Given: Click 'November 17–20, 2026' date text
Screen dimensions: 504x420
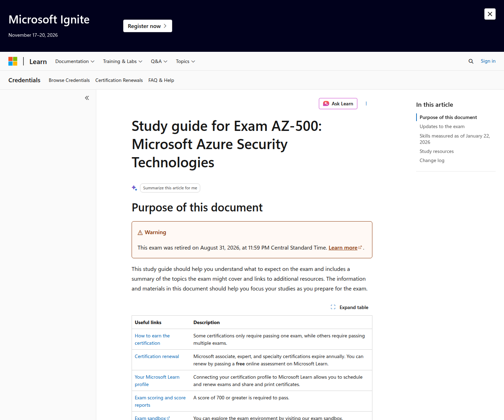Looking at the screenshot, I should pyautogui.click(x=33, y=35).
